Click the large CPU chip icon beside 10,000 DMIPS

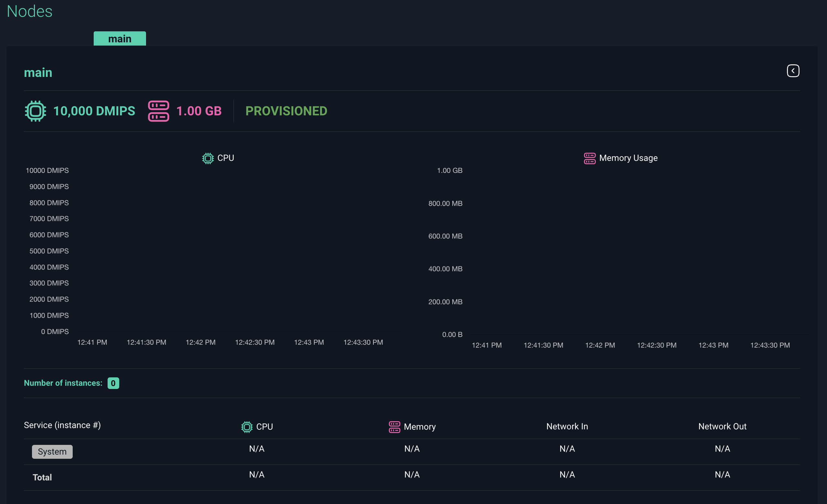click(x=35, y=111)
